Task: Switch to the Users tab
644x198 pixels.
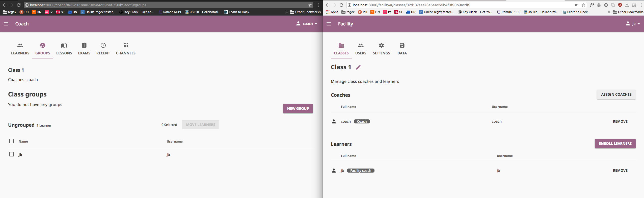Action: [x=361, y=49]
